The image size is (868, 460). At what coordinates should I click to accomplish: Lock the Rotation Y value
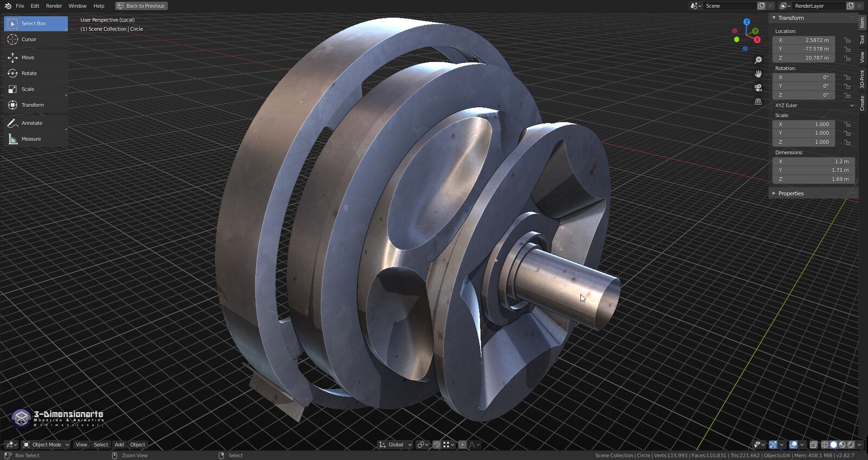(x=847, y=86)
